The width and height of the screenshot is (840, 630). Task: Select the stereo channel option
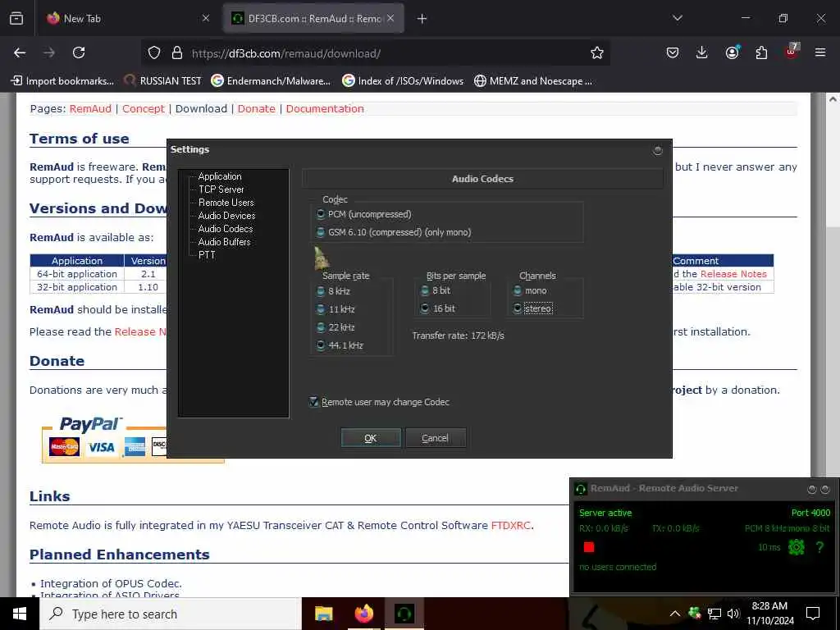click(x=532, y=308)
